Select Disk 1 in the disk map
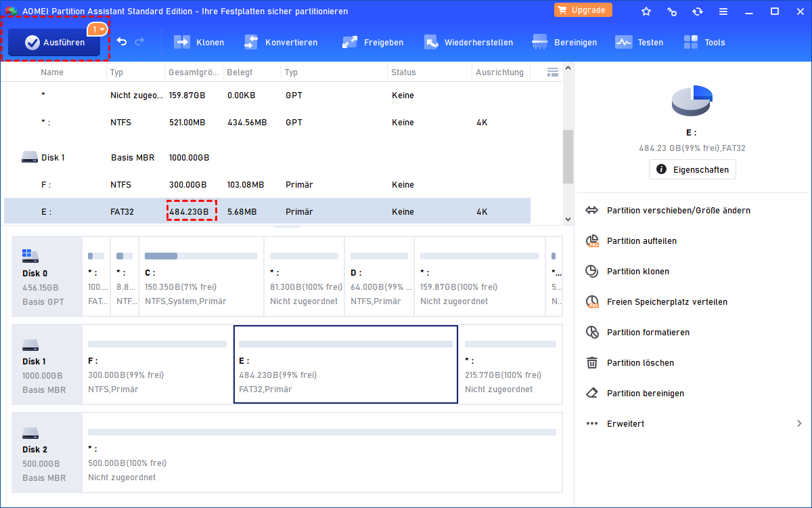Screen dimensions: 812x508 47,364
